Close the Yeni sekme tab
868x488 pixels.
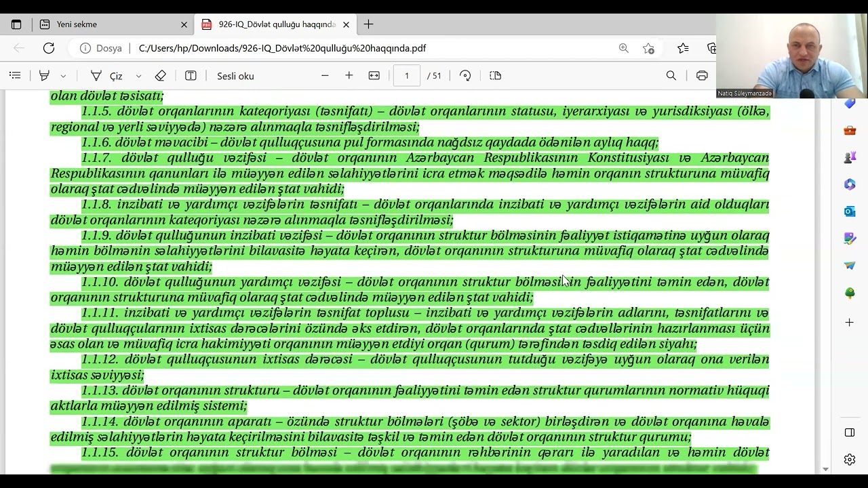pyautogui.click(x=184, y=24)
